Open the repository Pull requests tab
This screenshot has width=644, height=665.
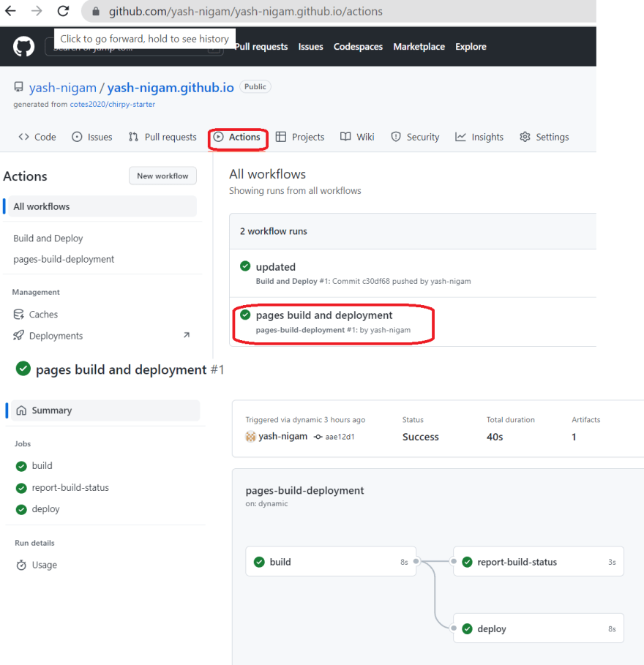[162, 137]
